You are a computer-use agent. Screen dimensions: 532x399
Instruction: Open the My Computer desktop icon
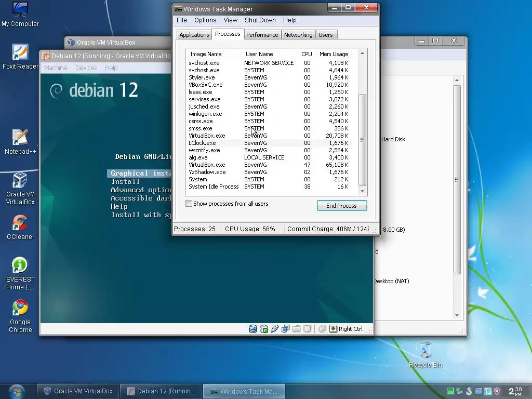[x=20, y=14]
